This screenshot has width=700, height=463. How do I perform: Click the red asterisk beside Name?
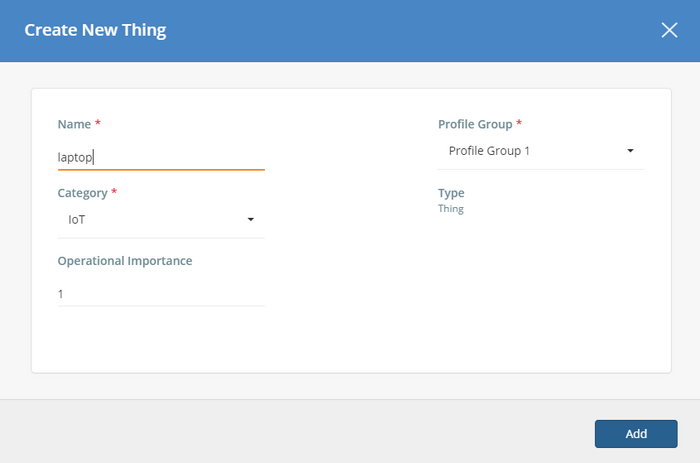[98, 122]
